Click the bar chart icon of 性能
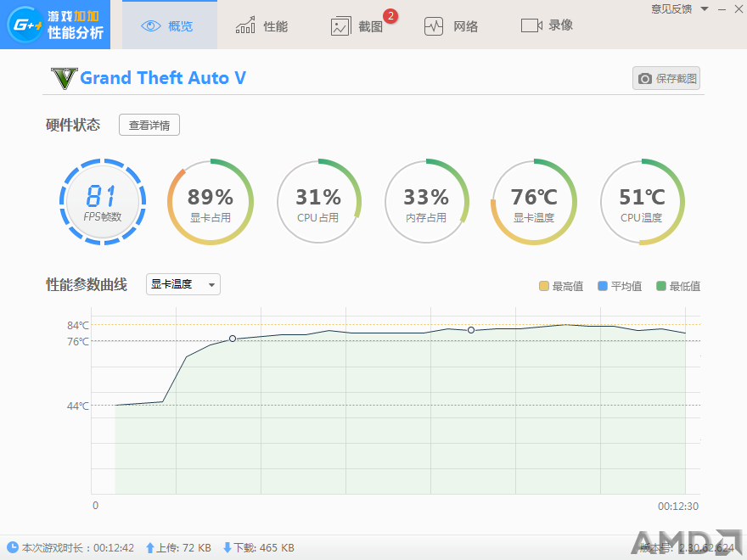The height and width of the screenshot is (560, 747). [245, 25]
